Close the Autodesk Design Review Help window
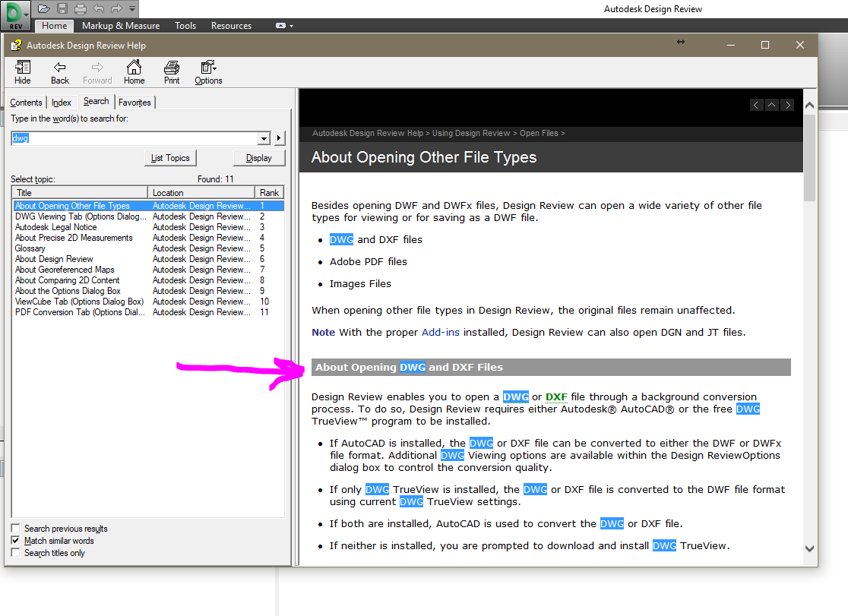This screenshot has width=848, height=616. pyautogui.click(x=800, y=45)
